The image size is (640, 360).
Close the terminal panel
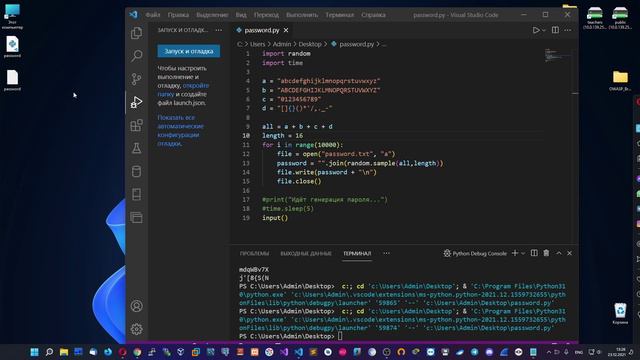tap(569, 253)
